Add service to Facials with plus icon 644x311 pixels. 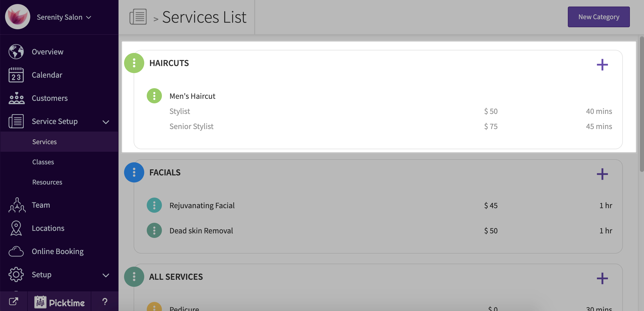(602, 174)
